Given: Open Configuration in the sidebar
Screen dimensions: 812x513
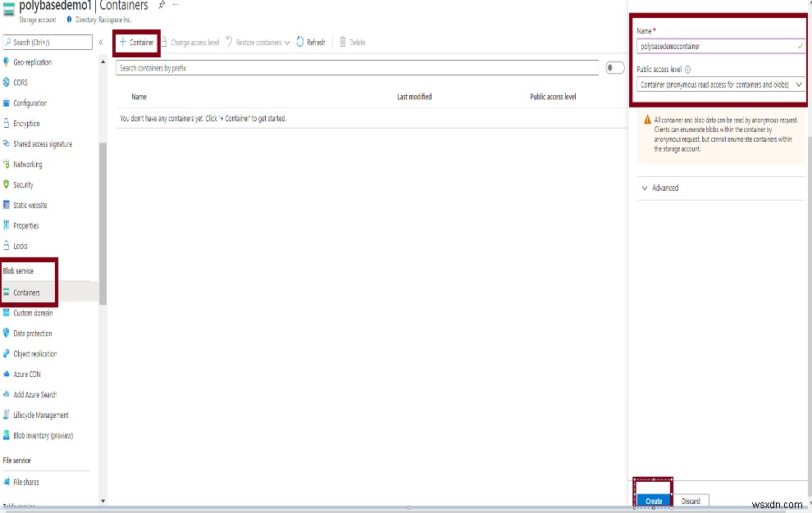Looking at the screenshot, I should point(30,103).
